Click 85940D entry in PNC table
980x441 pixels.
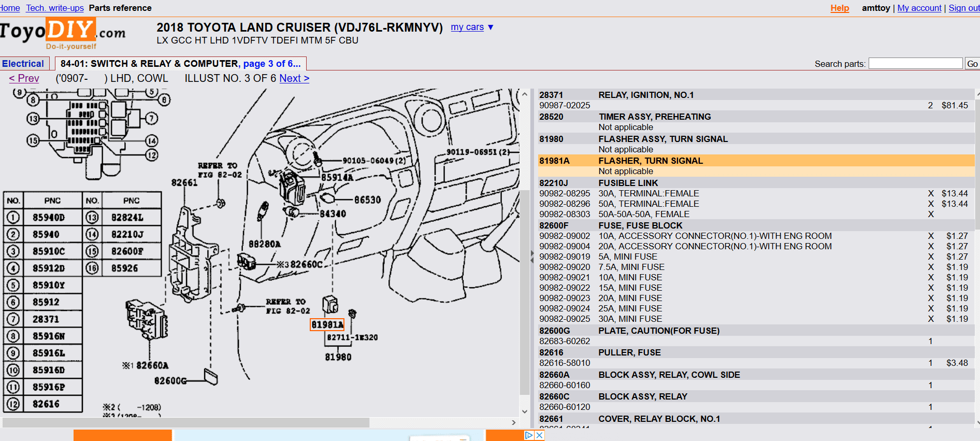tap(49, 217)
